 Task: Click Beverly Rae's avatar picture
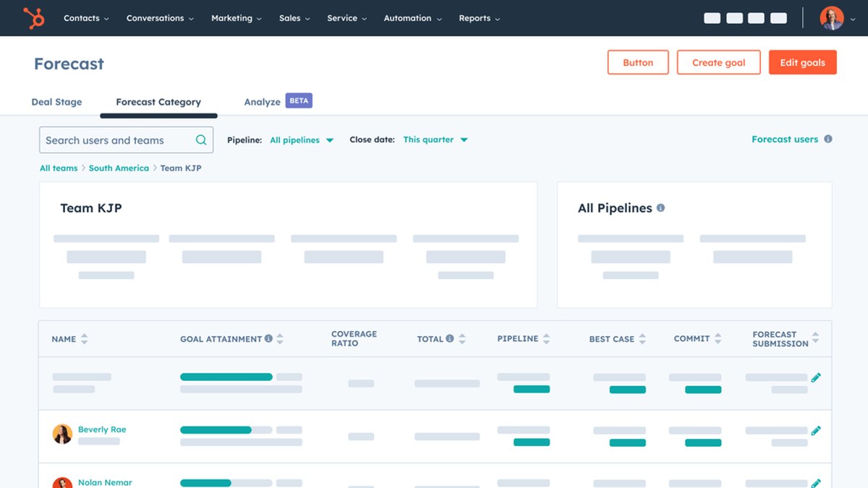62,434
